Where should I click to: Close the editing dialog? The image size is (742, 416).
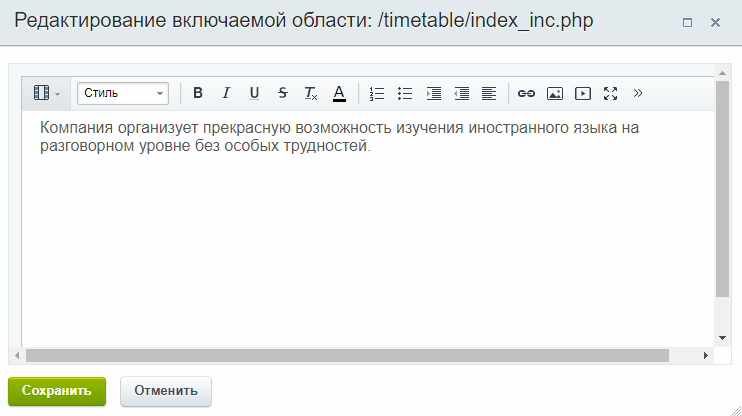tap(715, 22)
